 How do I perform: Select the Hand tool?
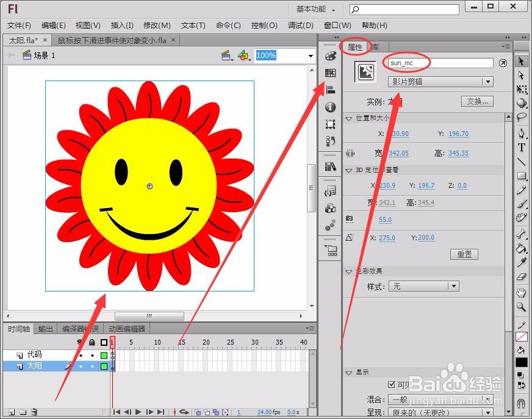coord(522,293)
